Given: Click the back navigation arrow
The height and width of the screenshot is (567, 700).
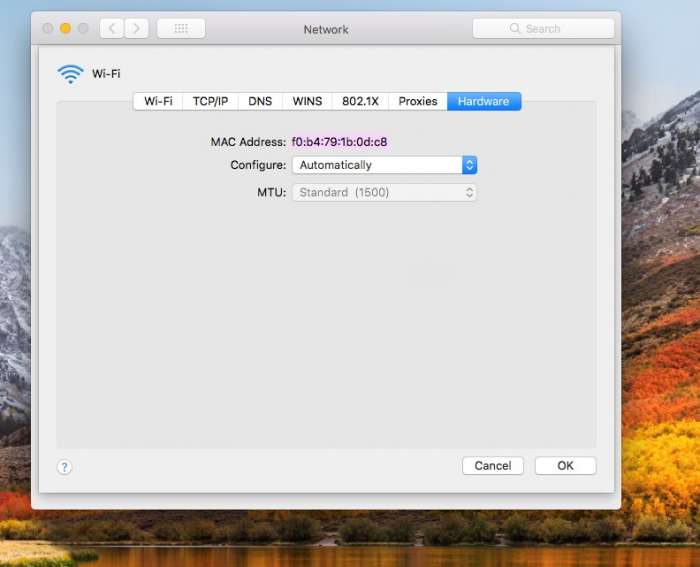Looking at the screenshot, I should pos(111,29).
